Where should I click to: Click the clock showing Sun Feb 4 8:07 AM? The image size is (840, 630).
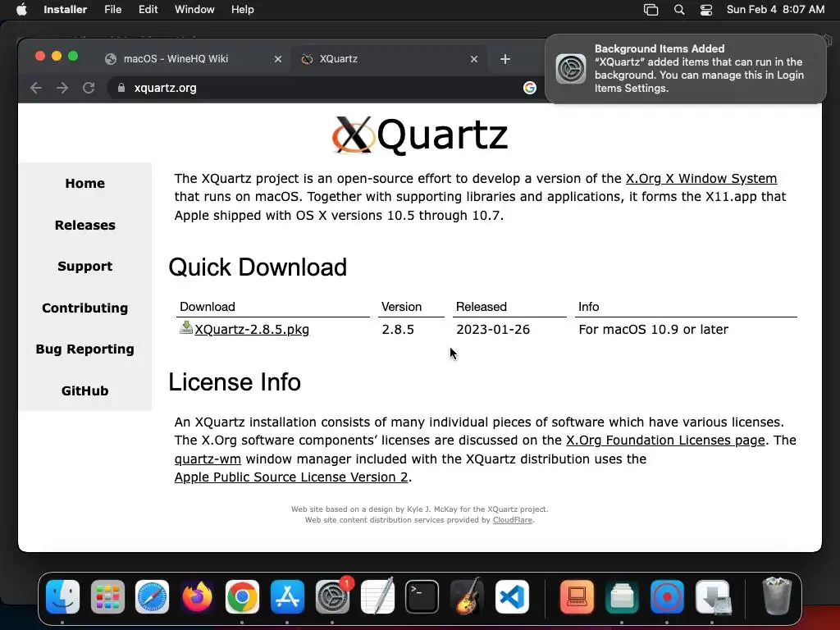[x=775, y=10]
